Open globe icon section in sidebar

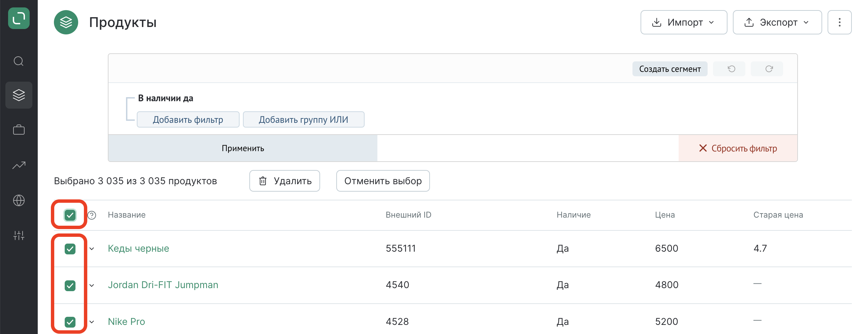19,200
